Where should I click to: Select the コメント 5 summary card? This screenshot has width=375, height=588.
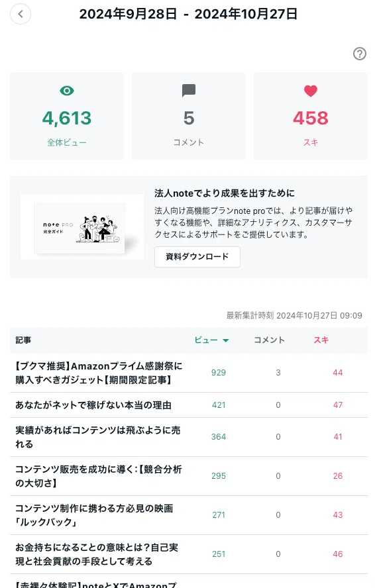click(189, 116)
